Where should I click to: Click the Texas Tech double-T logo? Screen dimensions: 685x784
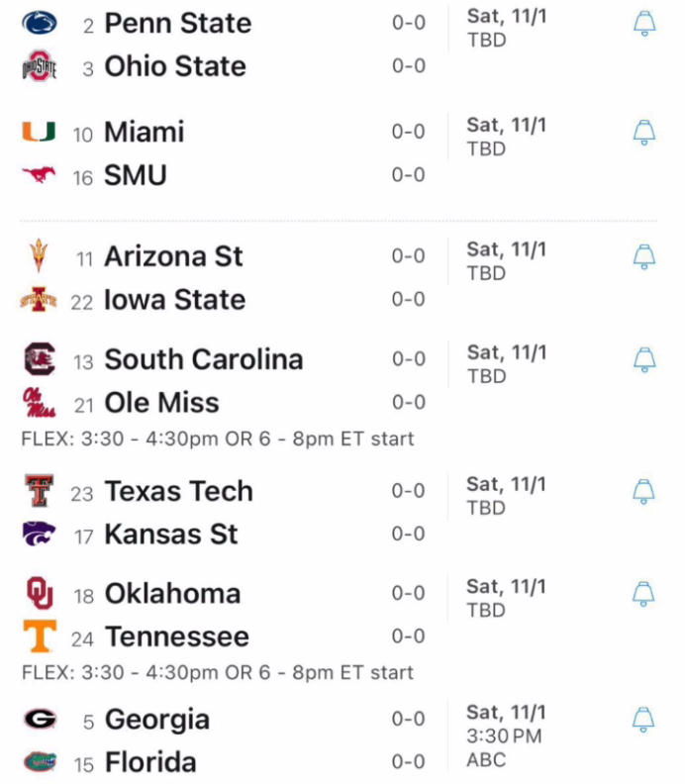pyautogui.click(x=39, y=491)
